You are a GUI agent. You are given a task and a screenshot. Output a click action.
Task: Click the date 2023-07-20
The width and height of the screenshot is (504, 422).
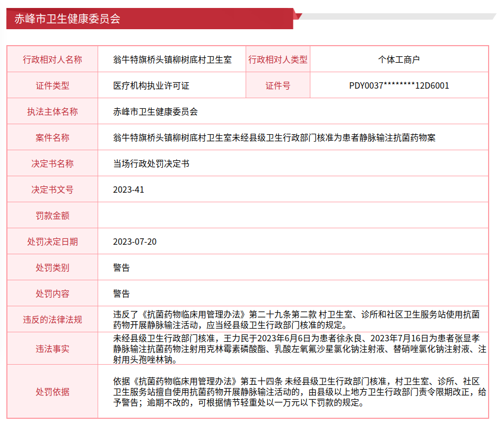[135, 242]
